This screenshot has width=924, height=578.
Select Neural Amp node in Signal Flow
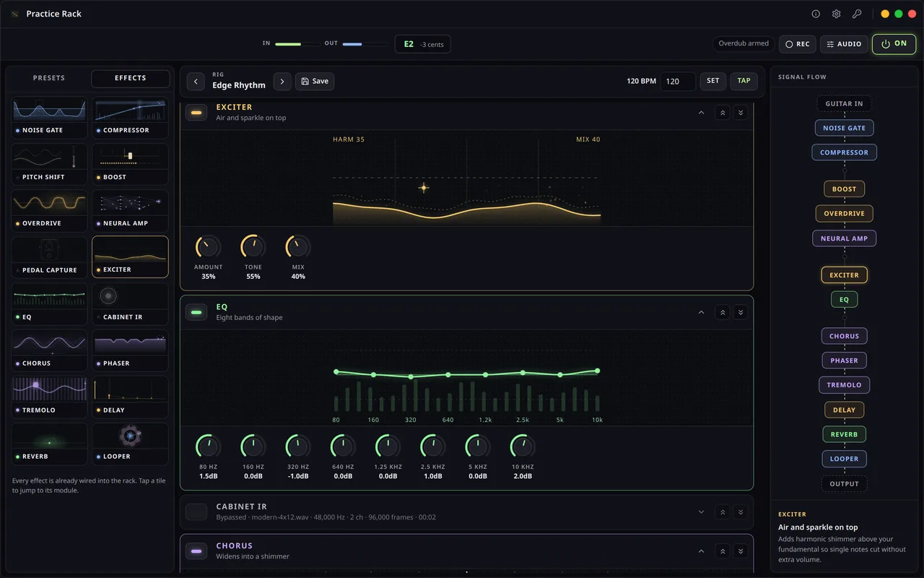point(844,238)
